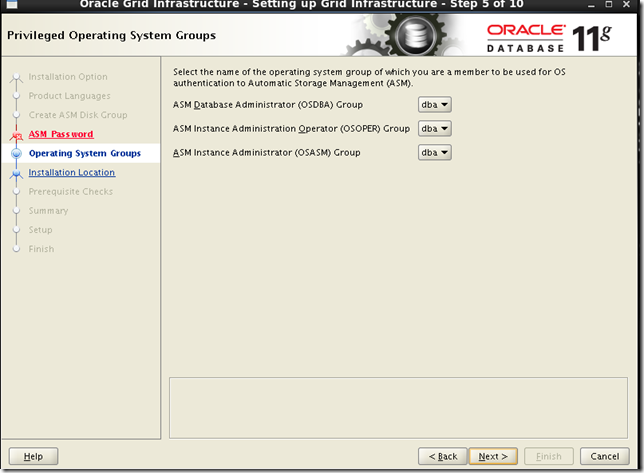
Task: Click the Create ASM Disk Group step
Action: tap(78, 115)
